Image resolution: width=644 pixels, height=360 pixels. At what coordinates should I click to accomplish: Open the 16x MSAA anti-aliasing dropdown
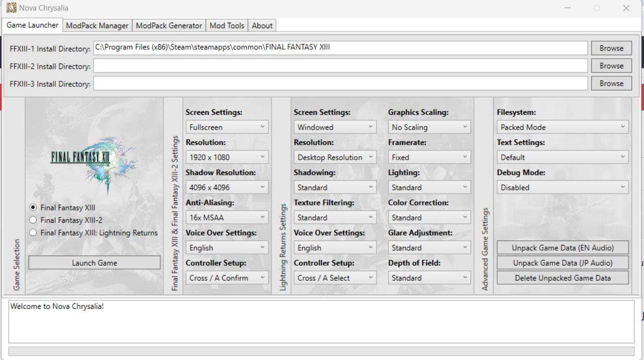click(x=227, y=217)
